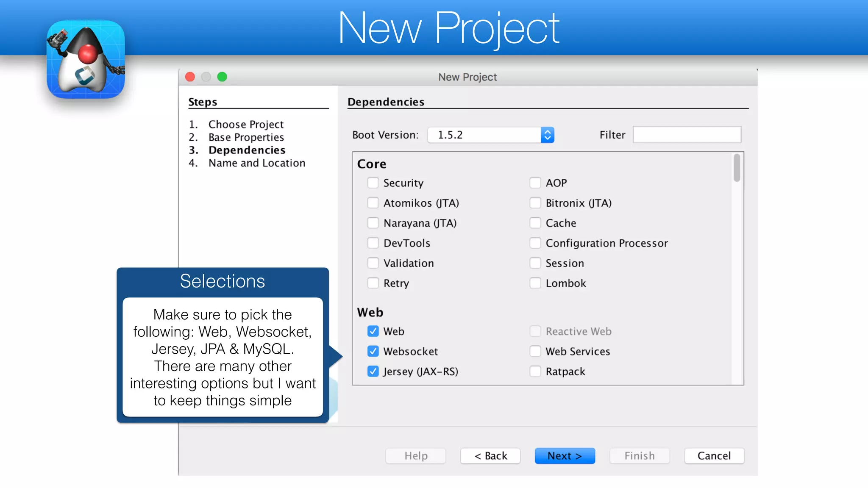868x488 pixels.
Task: Click the Cancel button
Action: 714,456
